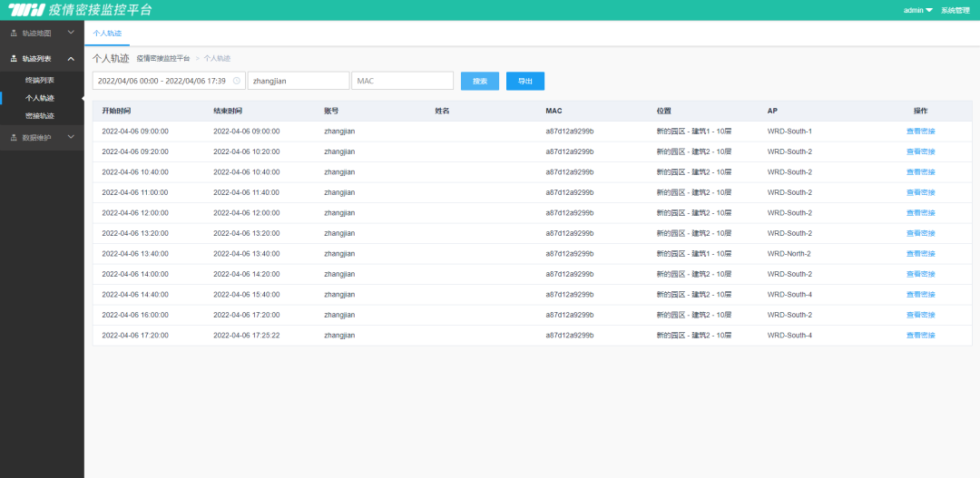Expand the 轨迹地图 menu chevron
The image size is (980, 478).
(72, 34)
